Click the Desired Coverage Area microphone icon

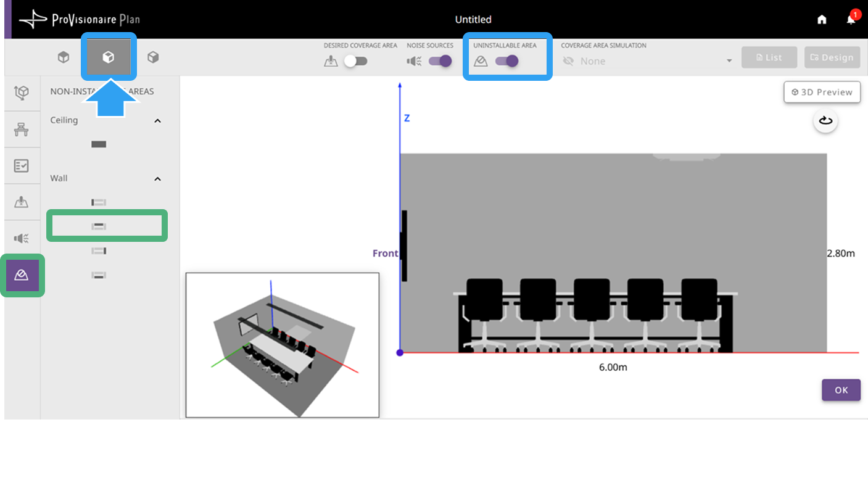point(331,61)
